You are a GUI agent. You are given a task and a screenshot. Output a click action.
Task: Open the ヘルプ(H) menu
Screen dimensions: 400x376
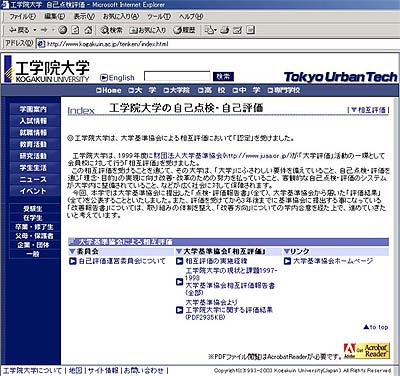pyautogui.click(x=191, y=16)
